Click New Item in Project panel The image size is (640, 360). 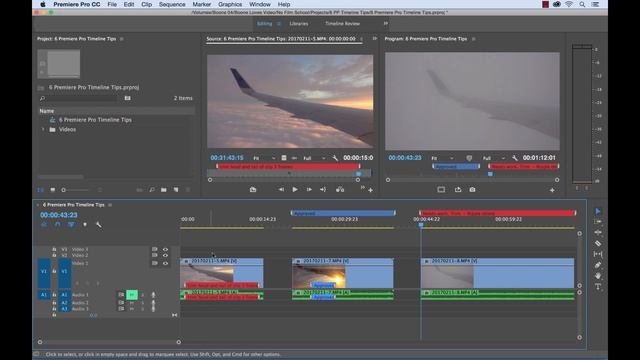176,190
